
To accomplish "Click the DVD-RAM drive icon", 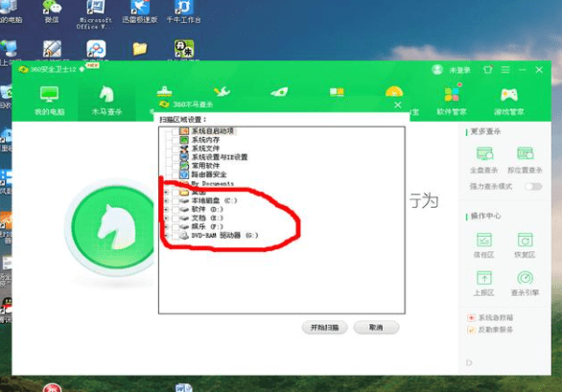I will point(184,236).
